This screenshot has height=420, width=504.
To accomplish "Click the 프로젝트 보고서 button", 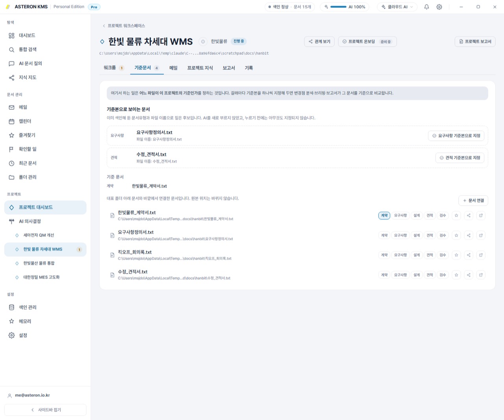I will pos(475,41).
